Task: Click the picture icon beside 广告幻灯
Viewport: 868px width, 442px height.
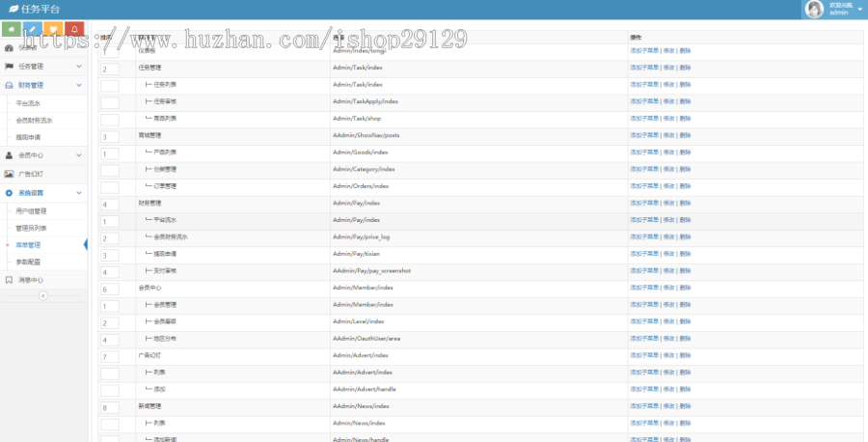Action: (x=9, y=174)
